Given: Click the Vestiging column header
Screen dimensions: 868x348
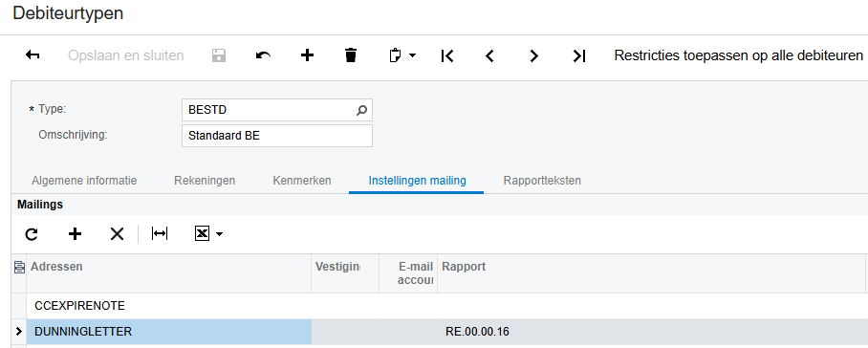Looking at the screenshot, I should (x=345, y=273).
